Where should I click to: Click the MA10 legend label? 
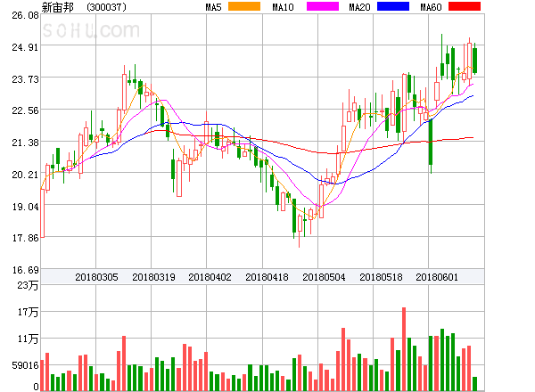coord(283,7)
